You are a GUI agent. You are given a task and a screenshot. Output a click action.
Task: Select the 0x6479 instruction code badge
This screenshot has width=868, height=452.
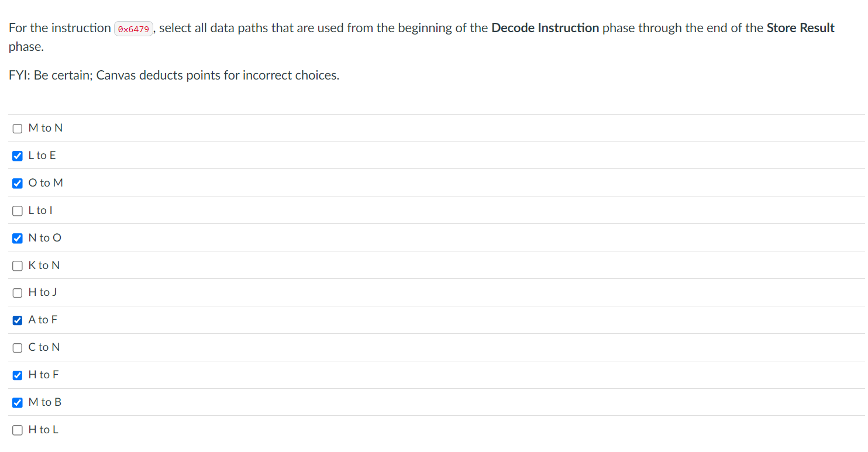(133, 27)
